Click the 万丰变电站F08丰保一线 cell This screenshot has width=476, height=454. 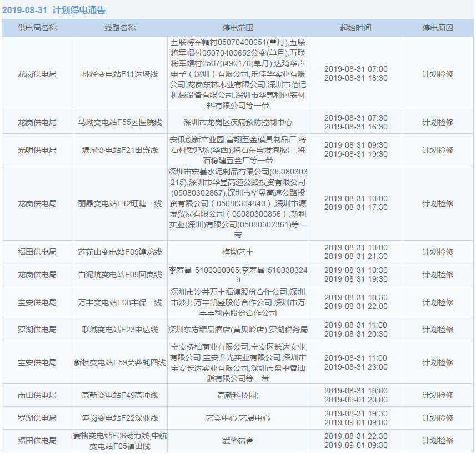click(x=120, y=302)
